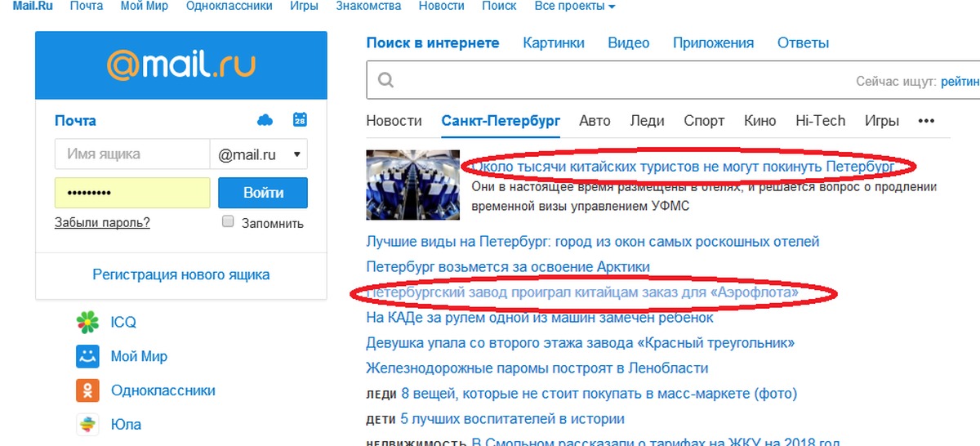
Task: Click the airplane cabin news thumbnail
Action: click(414, 185)
